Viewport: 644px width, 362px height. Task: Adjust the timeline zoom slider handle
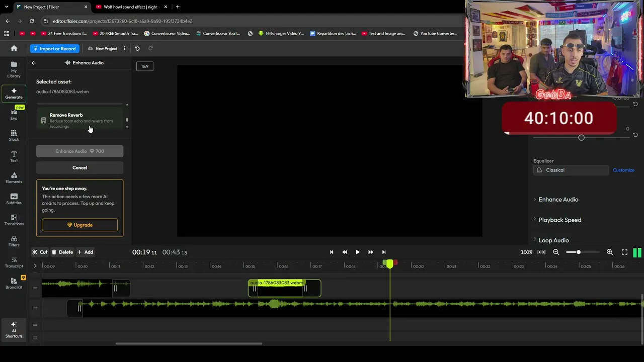(579, 252)
